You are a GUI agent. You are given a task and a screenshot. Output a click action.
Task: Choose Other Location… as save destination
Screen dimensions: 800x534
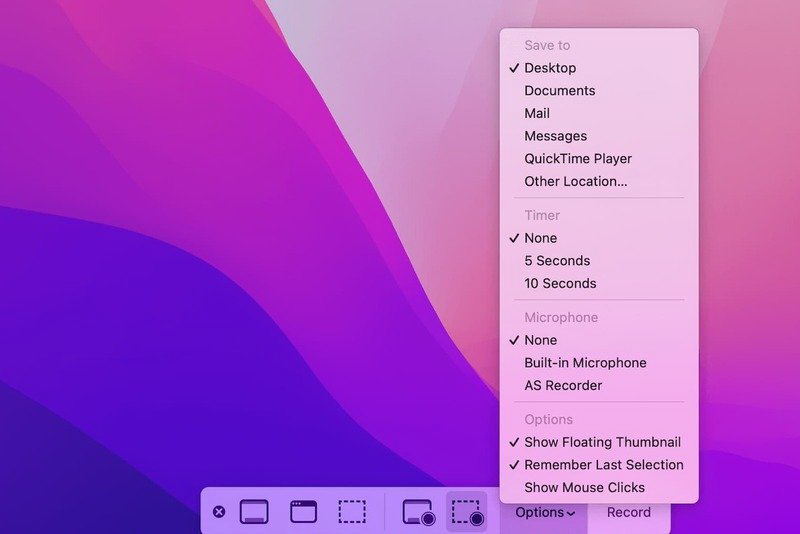pyautogui.click(x=575, y=182)
